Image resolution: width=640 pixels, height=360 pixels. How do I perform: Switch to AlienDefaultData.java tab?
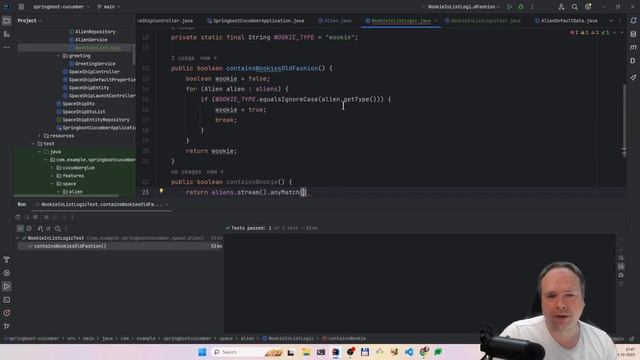[566, 21]
